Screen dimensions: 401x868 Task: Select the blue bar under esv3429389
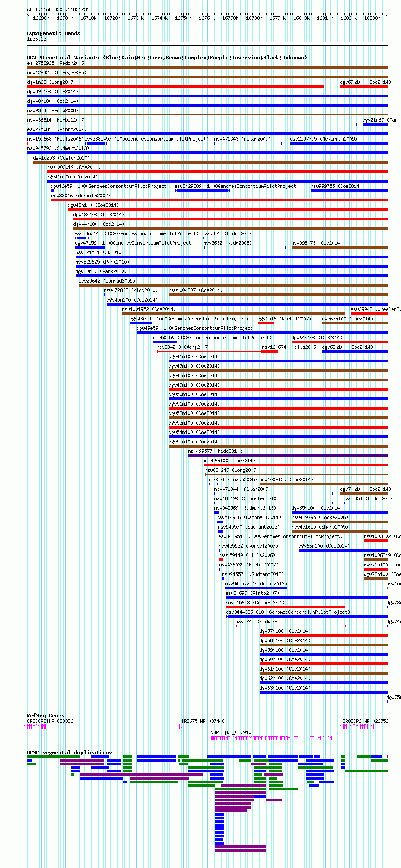pyautogui.click(x=203, y=191)
